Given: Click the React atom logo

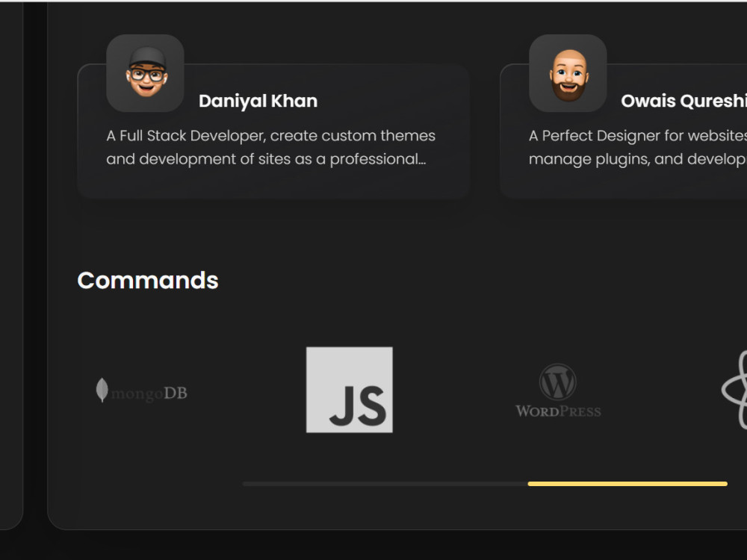Looking at the screenshot, I should click(734, 390).
